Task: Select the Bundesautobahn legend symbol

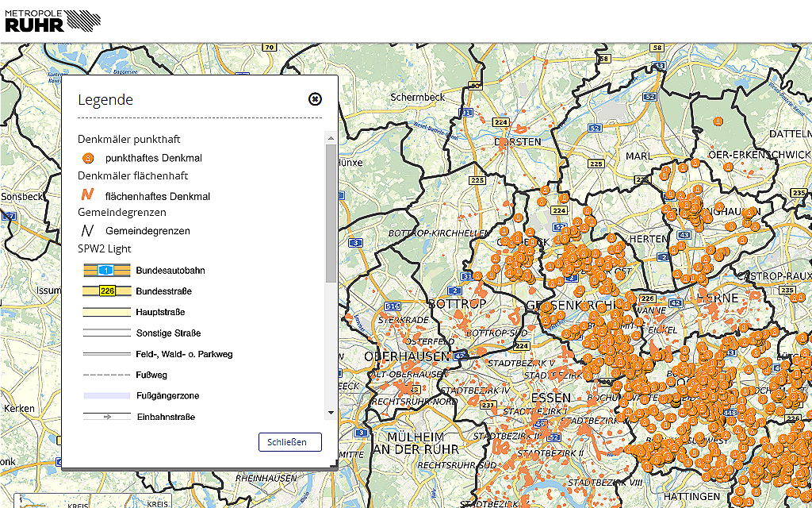Action: click(x=107, y=271)
